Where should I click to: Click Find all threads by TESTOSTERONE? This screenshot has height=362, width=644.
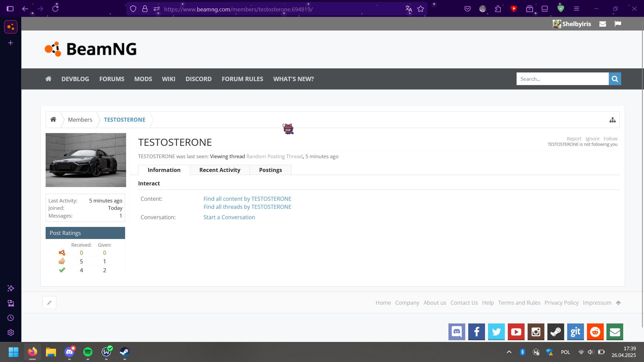247,207
